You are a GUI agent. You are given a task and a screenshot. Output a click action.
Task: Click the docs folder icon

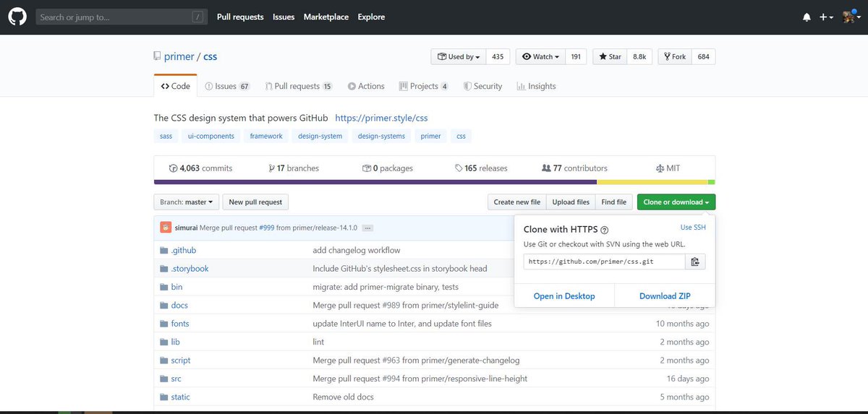tap(164, 306)
